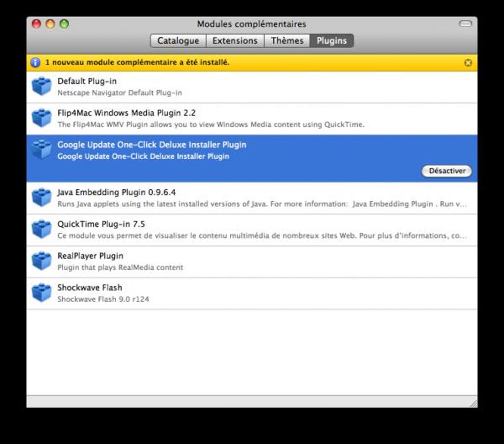Click the window resize grip corner
This screenshot has height=444, width=504.
click(473, 403)
